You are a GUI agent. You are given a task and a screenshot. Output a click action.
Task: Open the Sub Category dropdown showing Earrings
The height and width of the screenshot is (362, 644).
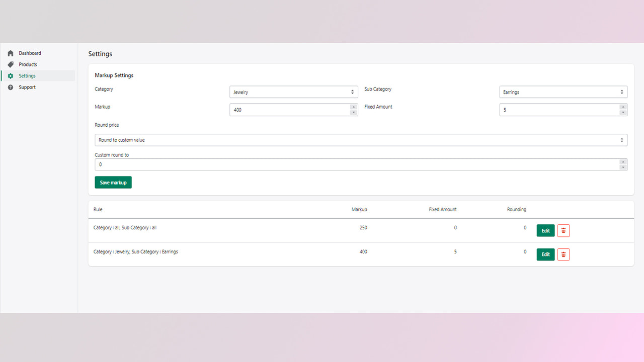point(562,92)
